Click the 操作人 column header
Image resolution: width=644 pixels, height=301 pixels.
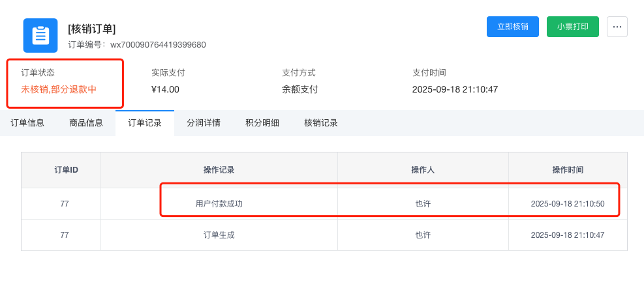tap(423, 170)
